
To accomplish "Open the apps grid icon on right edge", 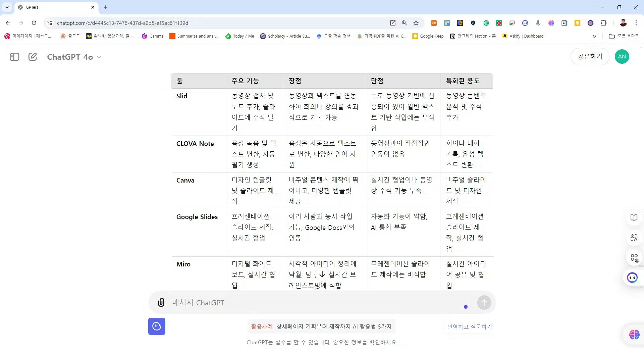I will 634,258.
